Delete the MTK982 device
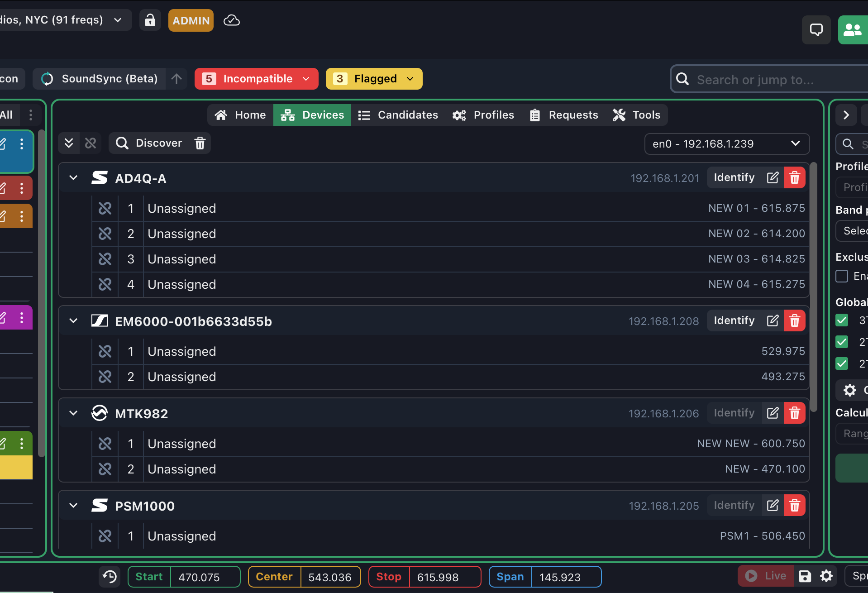This screenshot has width=868, height=593. pyautogui.click(x=794, y=413)
